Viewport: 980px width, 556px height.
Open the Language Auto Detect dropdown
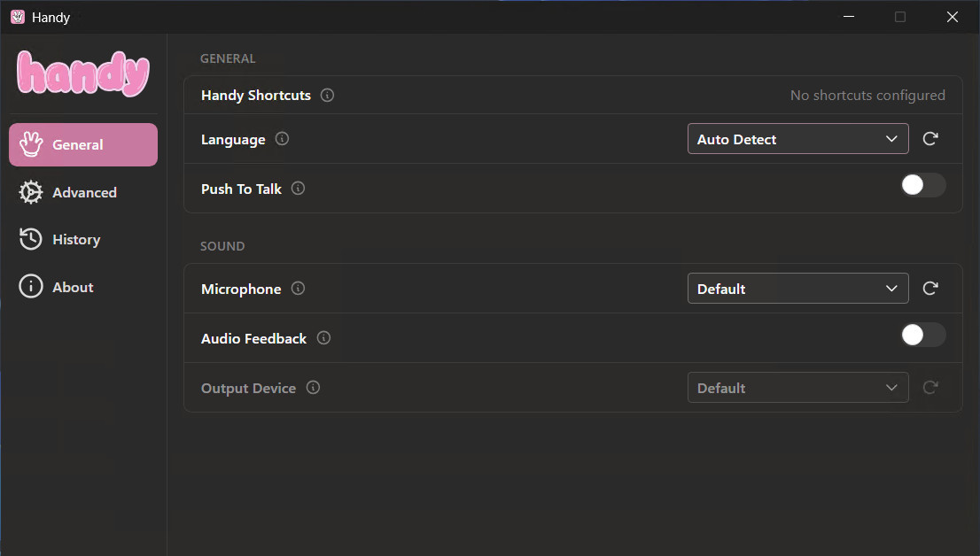pyautogui.click(x=797, y=139)
